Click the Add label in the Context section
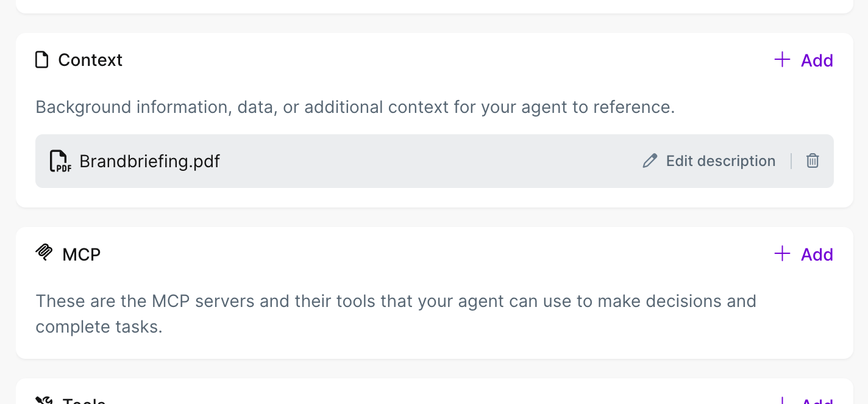Image resolution: width=868 pixels, height=404 pixels. pos(817,60)
